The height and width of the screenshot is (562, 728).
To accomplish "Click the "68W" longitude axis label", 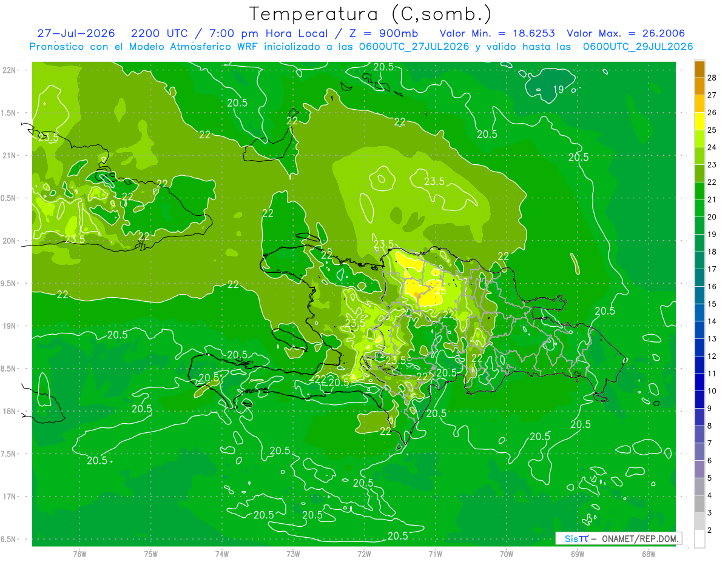I will (x=648, y=554).
